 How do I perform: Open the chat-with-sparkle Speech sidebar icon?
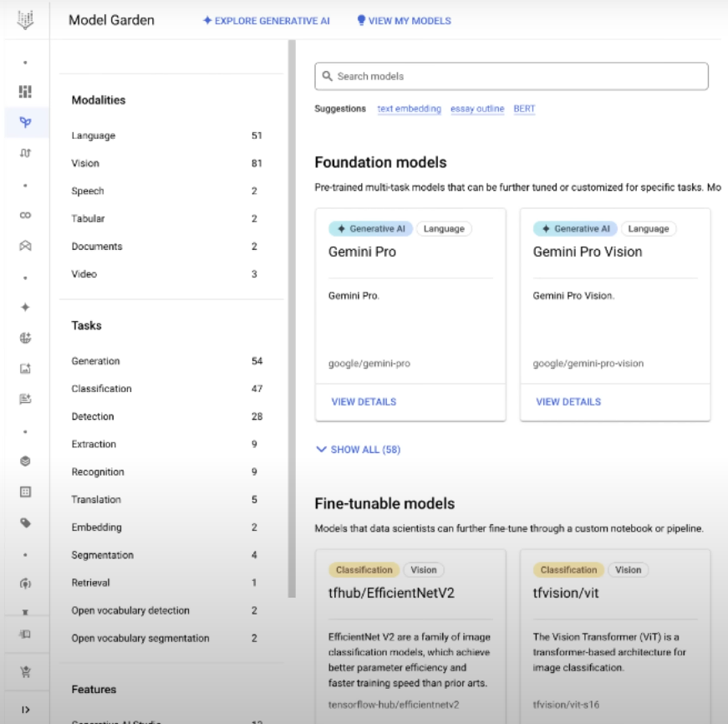pyautogui.click(x=26, y=399)
